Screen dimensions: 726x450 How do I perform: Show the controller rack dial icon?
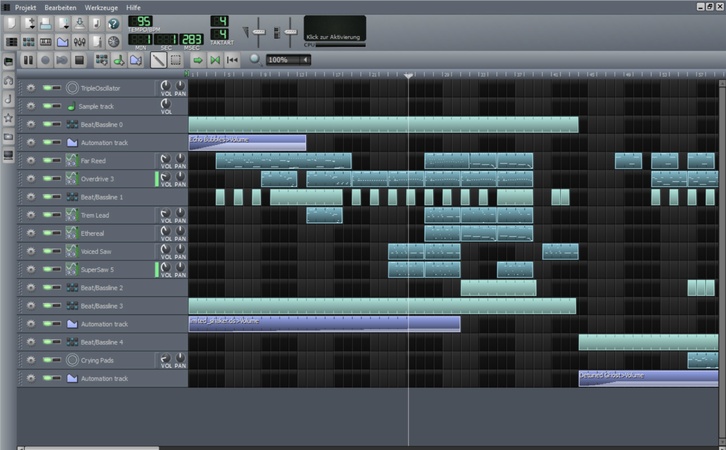(113, 42)
